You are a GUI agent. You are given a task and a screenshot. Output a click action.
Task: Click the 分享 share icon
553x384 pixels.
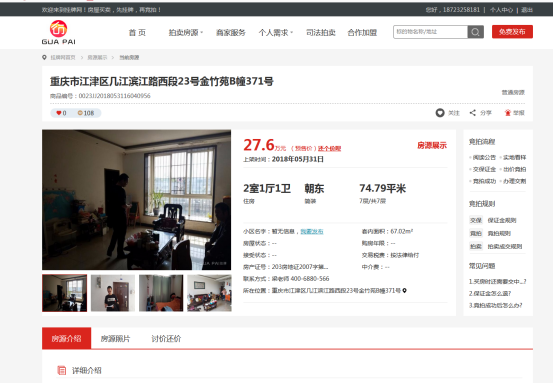click(x=473, y=113)
